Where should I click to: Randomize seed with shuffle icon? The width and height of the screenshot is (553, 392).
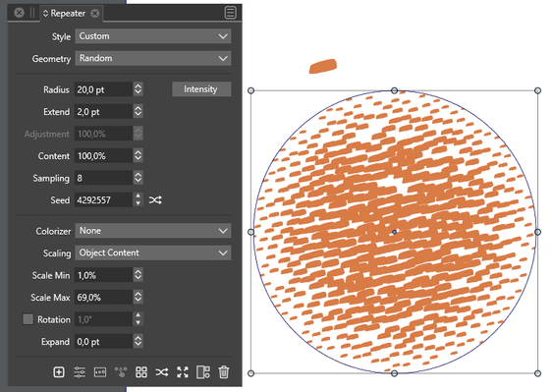pos(155,200)
